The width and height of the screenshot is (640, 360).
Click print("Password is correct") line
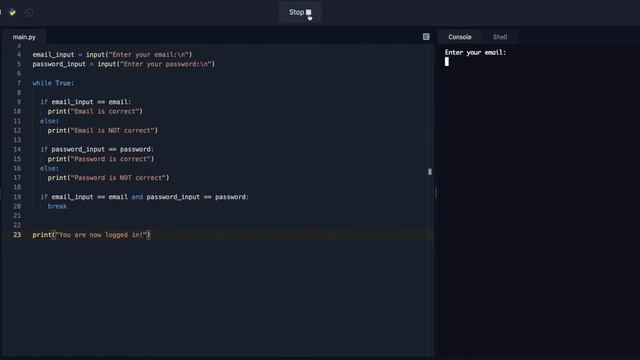click(x=101, y=159)
